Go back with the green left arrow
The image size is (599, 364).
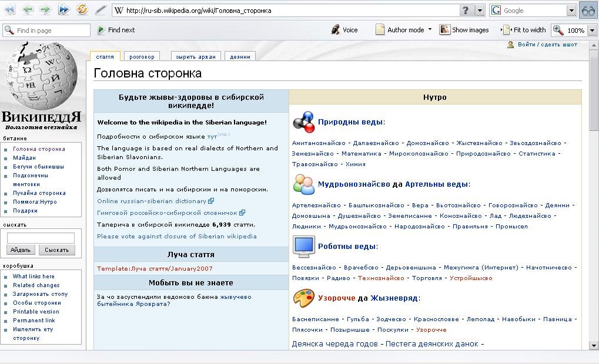coord(28,9)
